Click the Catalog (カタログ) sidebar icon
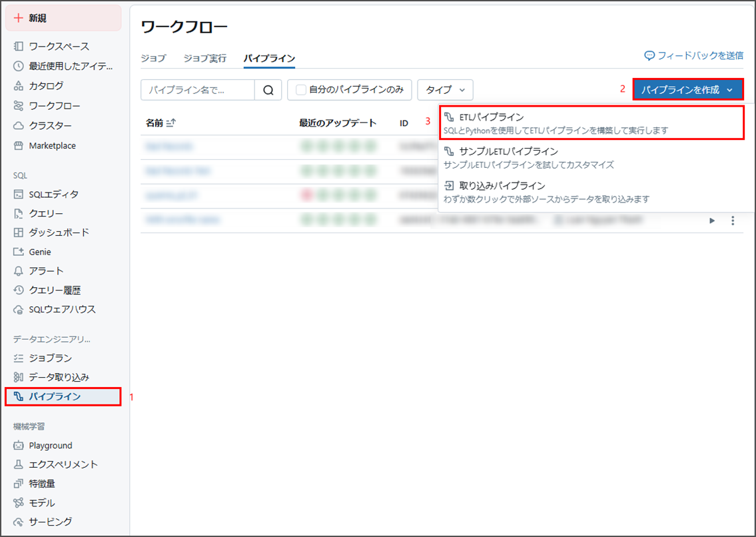Viewport: 756px width, 537px height. click(19, 86)
